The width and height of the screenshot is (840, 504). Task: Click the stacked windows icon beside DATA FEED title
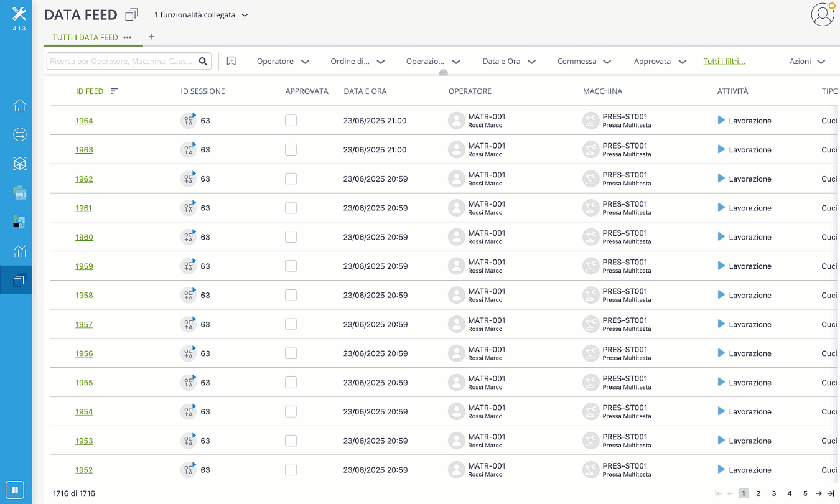tap(132, 15)
